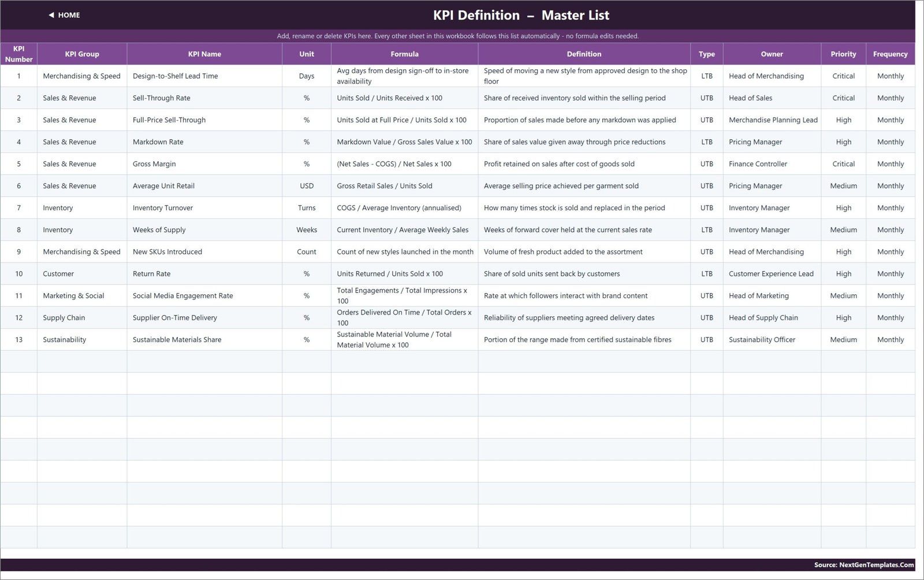Select the Definition column header
This screenshot has height=580, width=924.
(584, 54)
